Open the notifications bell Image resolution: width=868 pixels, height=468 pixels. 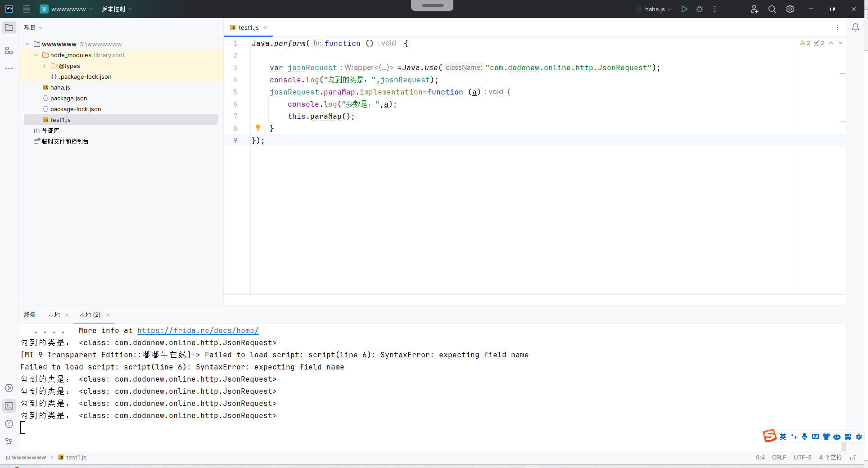(x=855, y=27)
